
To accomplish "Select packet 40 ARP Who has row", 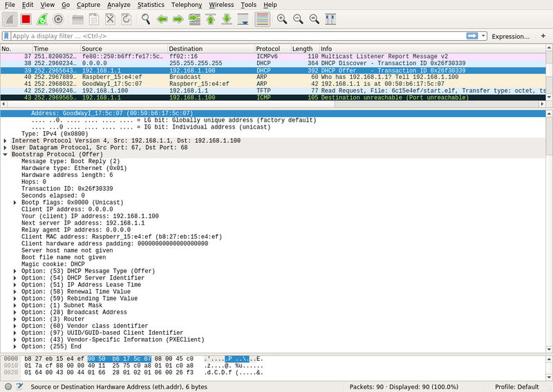I will click(273, 77).
